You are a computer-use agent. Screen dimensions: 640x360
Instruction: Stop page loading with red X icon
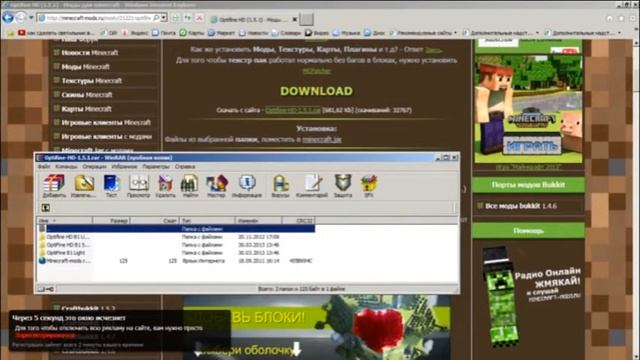coord(199,18)
